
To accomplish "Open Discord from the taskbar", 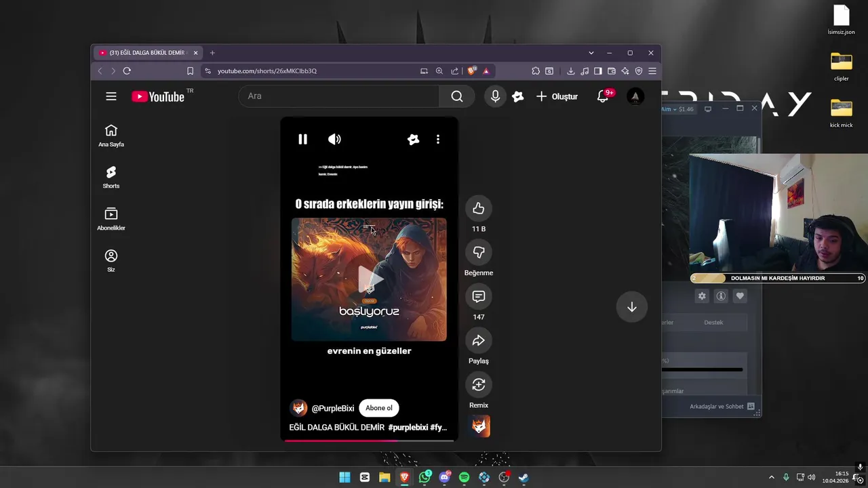I will coord(444,477).
